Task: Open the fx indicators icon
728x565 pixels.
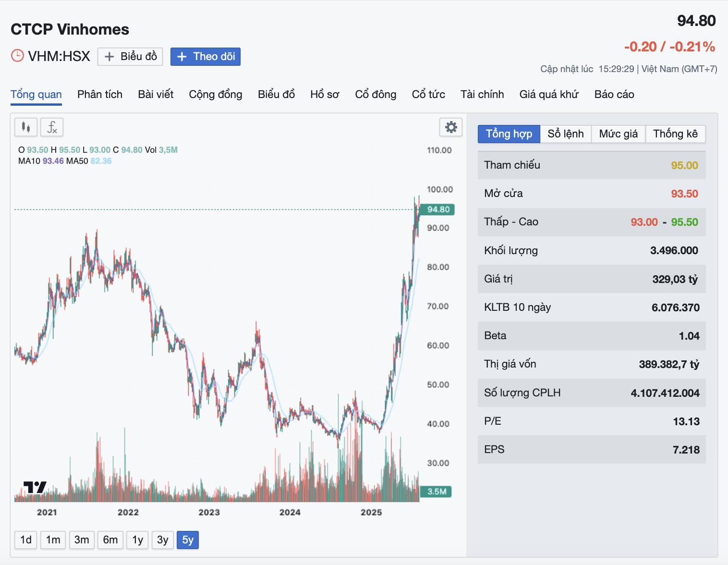Action: pyautogui.click(x=52, y=127)
